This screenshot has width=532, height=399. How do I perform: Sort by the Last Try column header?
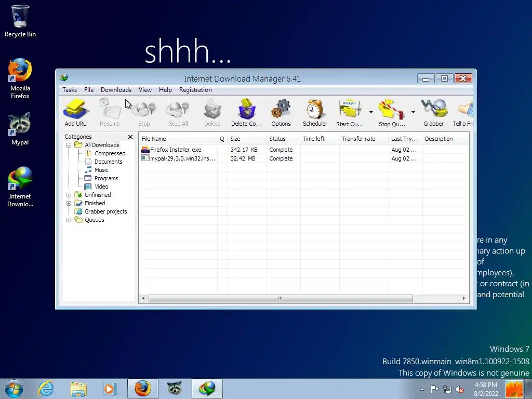tap(405, 139)
